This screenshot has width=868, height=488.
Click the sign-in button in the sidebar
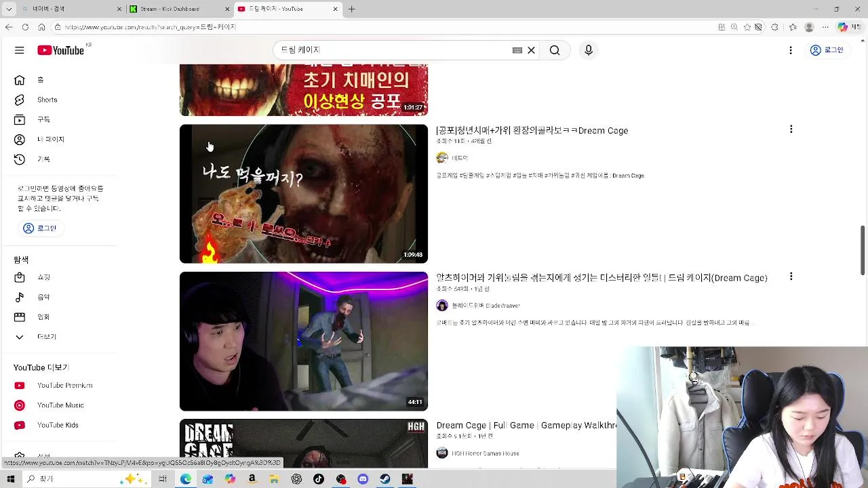[40, 228]
